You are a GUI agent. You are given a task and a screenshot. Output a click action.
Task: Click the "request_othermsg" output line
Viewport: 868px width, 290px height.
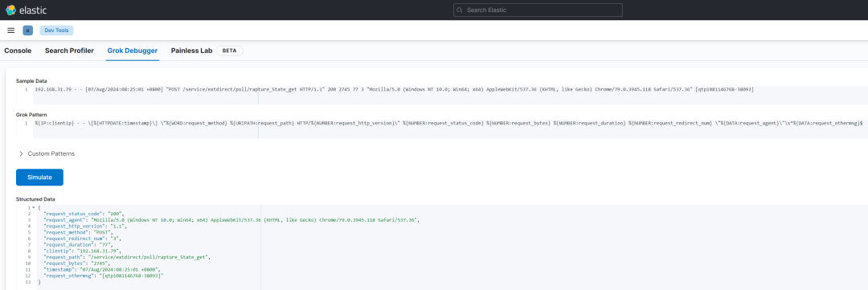[104, 275]
